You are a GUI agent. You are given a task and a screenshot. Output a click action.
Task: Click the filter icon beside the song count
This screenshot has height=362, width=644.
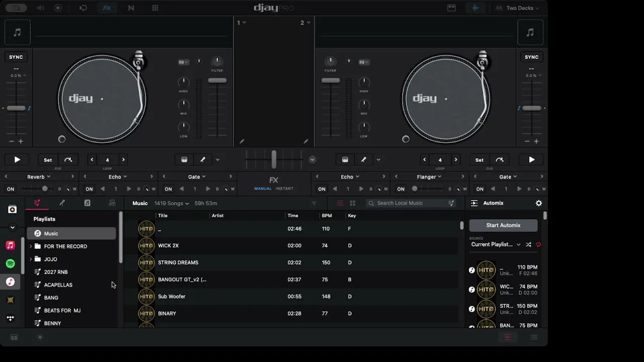[x=314, y=204]
